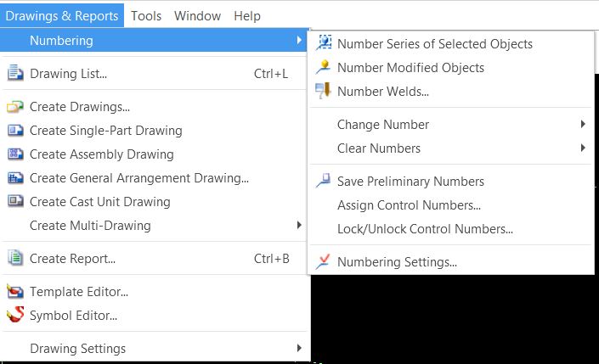599x364 pixels.
Task: Expand the Create Multi-Drawing submenu arrow
Action: coord(299,226)
